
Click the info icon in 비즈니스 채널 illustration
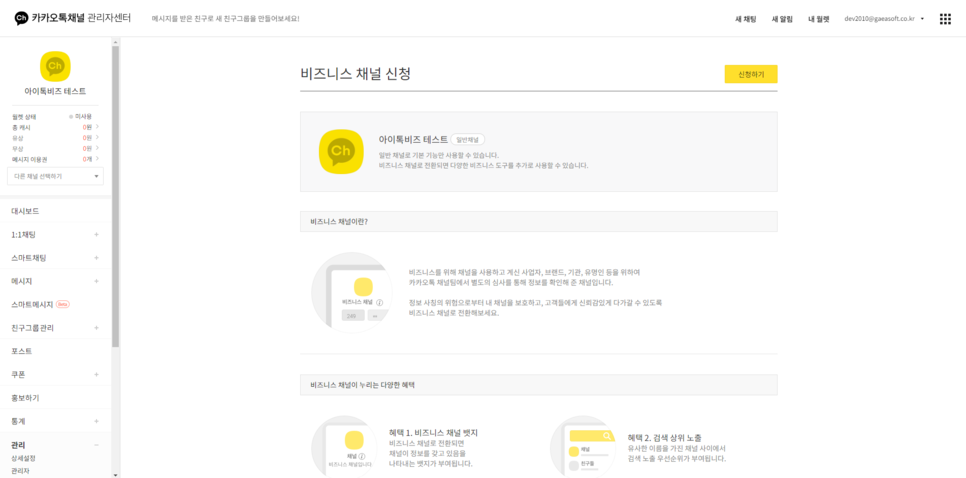380,302
